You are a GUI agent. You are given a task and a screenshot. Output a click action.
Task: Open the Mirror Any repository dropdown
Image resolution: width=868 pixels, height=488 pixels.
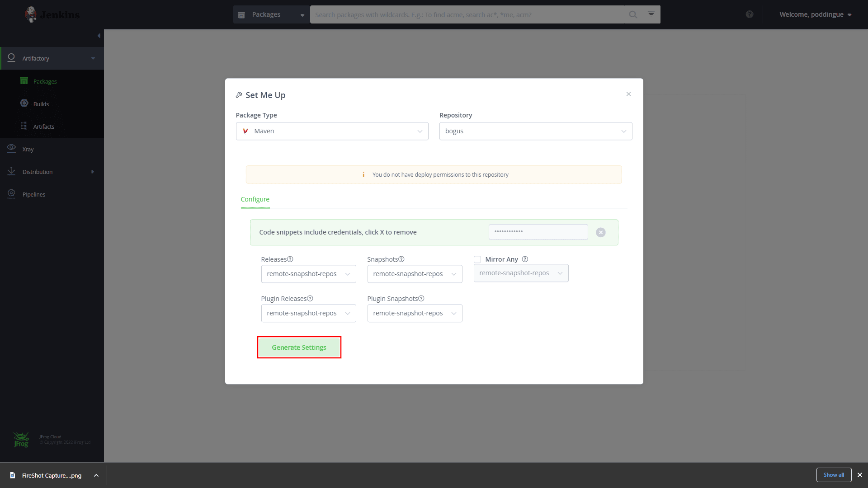pos(521,273)
